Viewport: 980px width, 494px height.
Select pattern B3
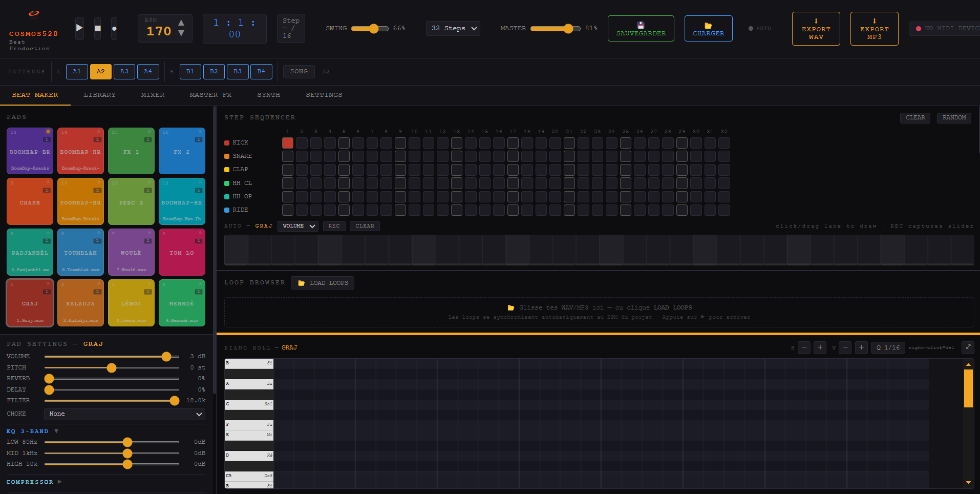tap(238, 71)
